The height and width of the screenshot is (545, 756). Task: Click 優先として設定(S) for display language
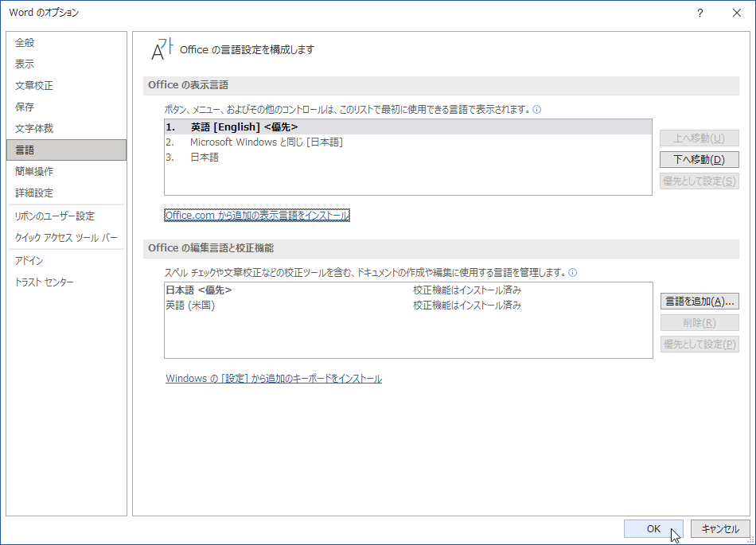click(699, 181)
